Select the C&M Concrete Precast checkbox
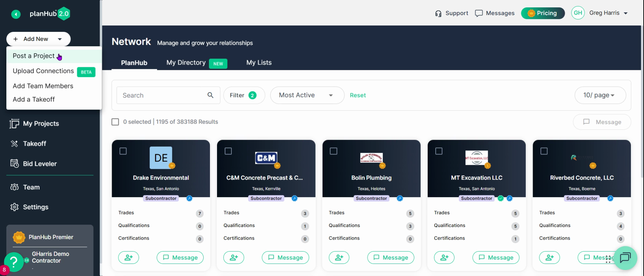The height and width of the screenshot is (276, 644). 228,151
